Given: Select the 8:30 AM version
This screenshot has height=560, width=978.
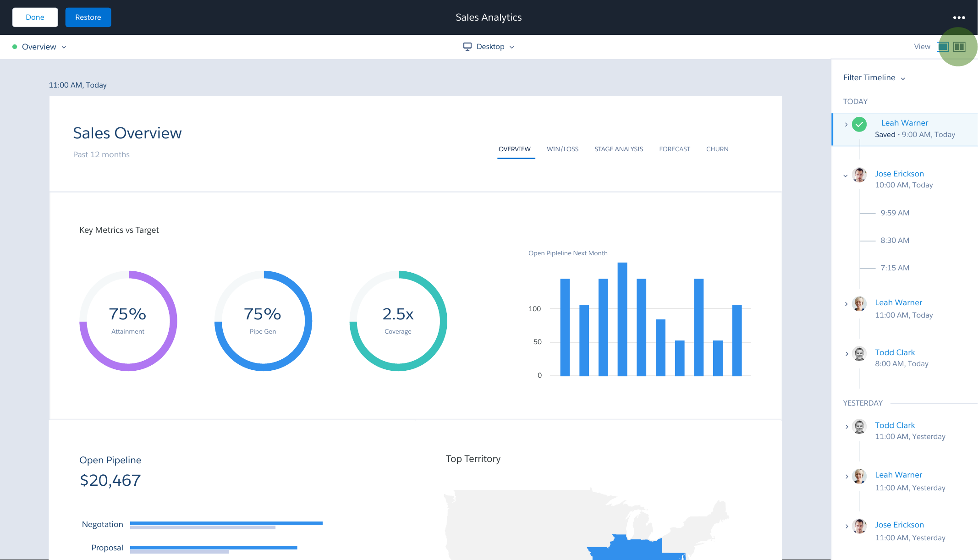Looking at the screenshot, I should (x=895, y=240).
